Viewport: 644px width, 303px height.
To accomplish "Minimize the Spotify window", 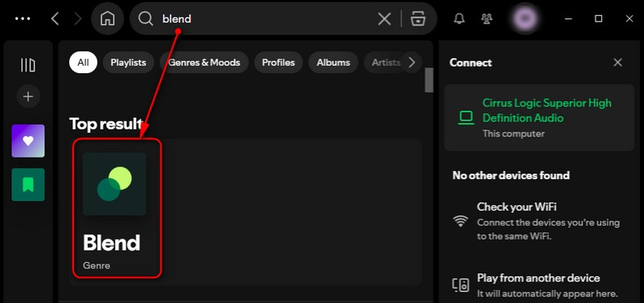I will click(569, 18).
